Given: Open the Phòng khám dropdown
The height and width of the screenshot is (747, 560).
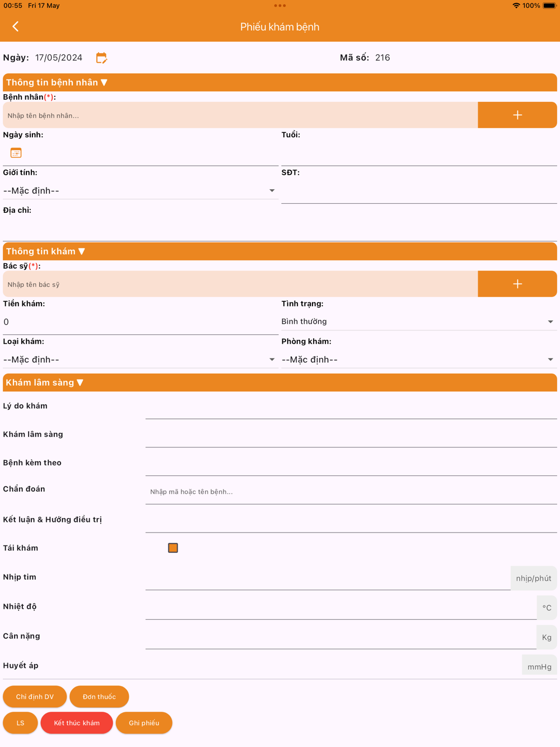Looking at the screenshot, I should click(419, 360).
